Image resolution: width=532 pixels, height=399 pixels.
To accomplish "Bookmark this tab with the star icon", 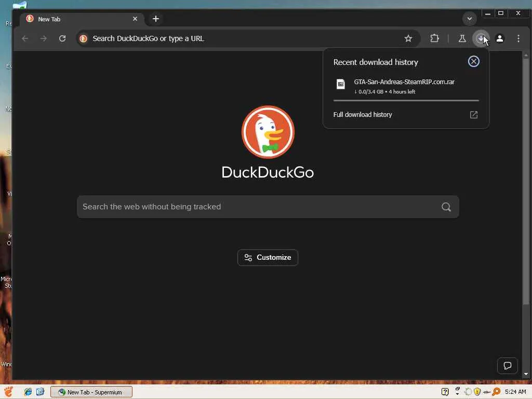I will (x=408, y=38).
